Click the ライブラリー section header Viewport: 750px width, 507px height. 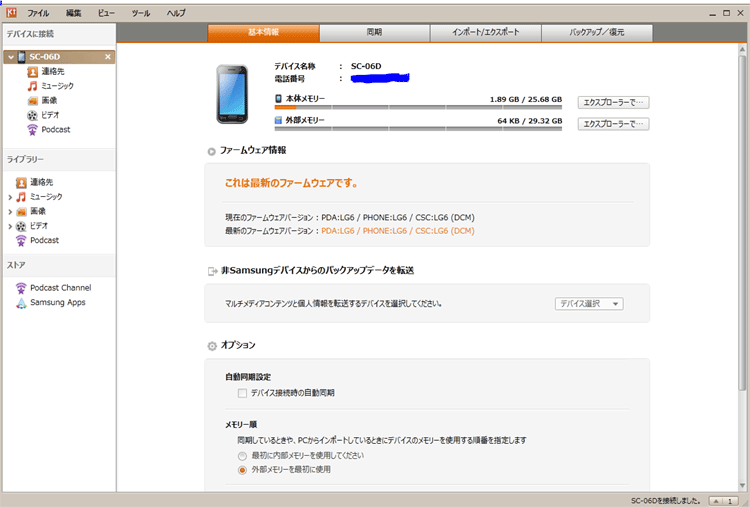coord(59,159)
